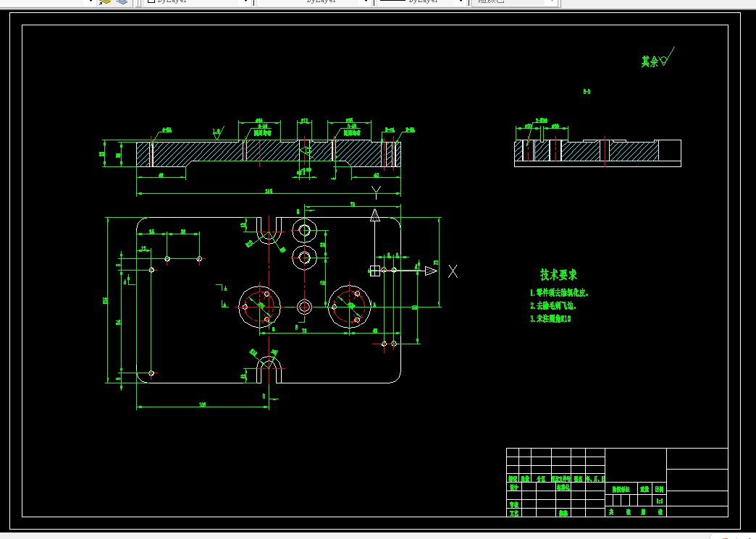The image size is (756, 539).
Task: Select the large right bolt-circle in plan view
Action: click(x=350, y=307)
